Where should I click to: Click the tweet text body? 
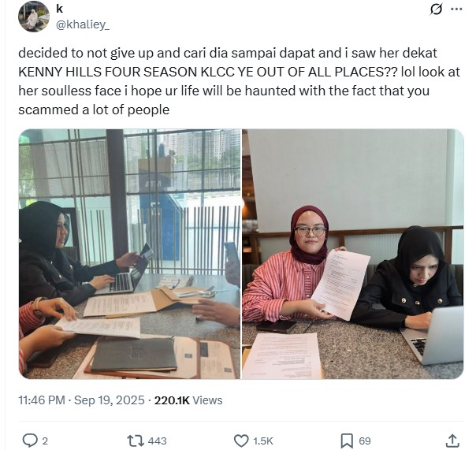tap(240, 81)
